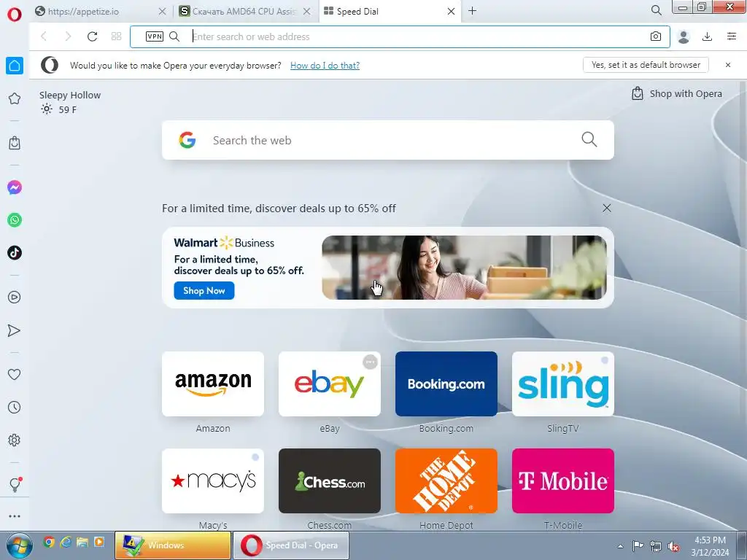Screen dimensions: 747x560
Task: Open the Home Depot speed dial tile
Action: point(446,481)
